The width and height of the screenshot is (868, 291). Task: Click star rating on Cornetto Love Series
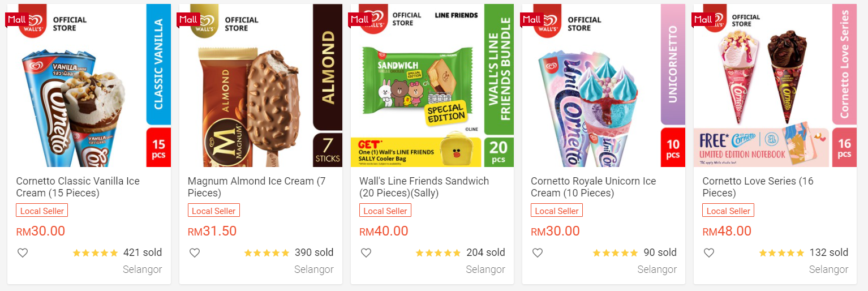point(781,253)
